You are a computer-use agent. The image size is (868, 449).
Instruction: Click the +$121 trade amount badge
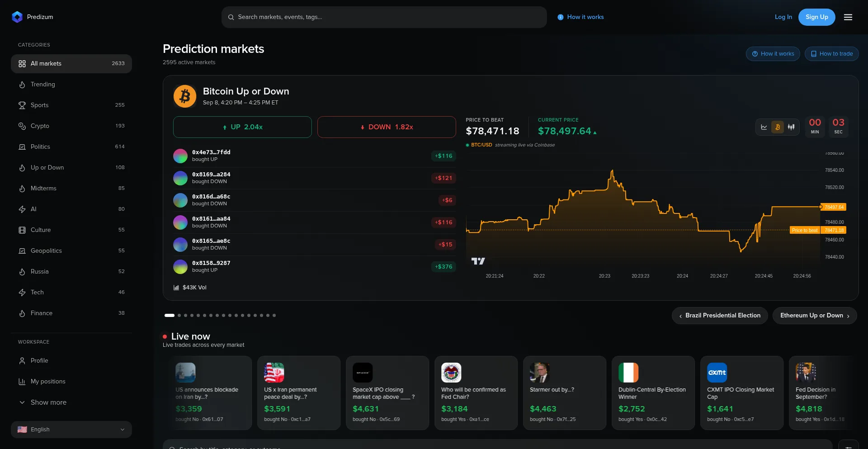pyautogui.click(x=443, y=178)
